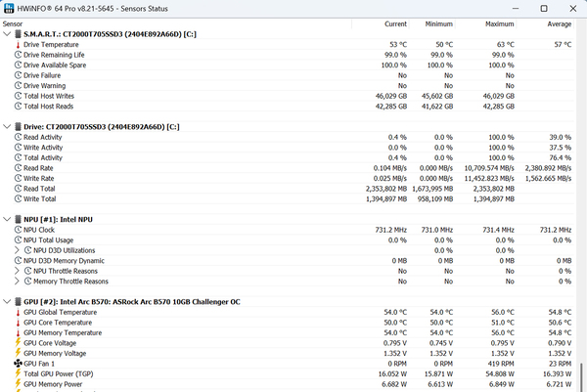Click the 731.2 MHz current NPU clock
This screenshot has width=587, height=392.
(390, 230)
